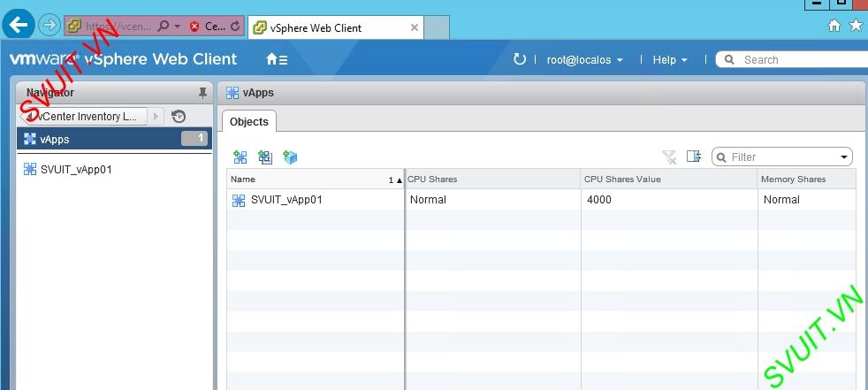Click the certificate error red icon
868x390 pixels.
pos(194,26)
